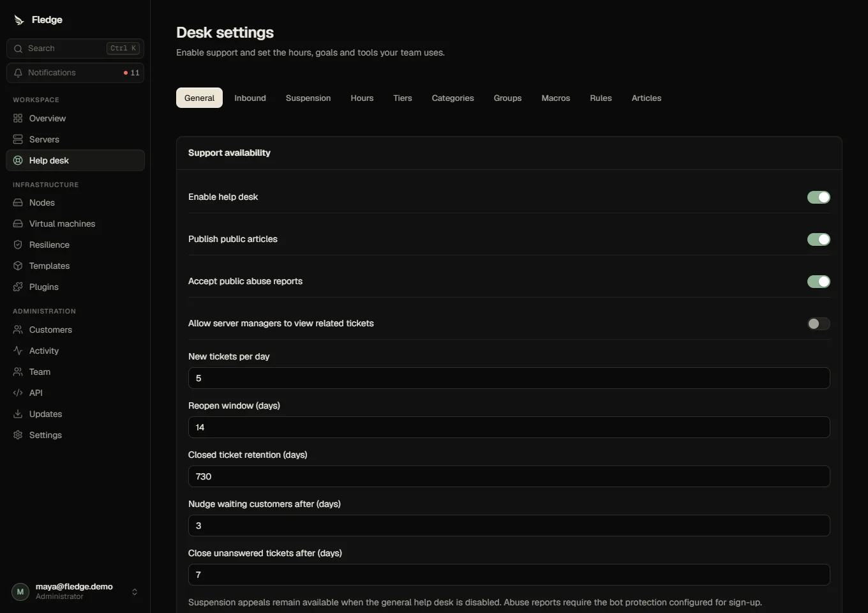Focus the New tickets per day field
Screen dimensions: 868x613
[509, 378]
